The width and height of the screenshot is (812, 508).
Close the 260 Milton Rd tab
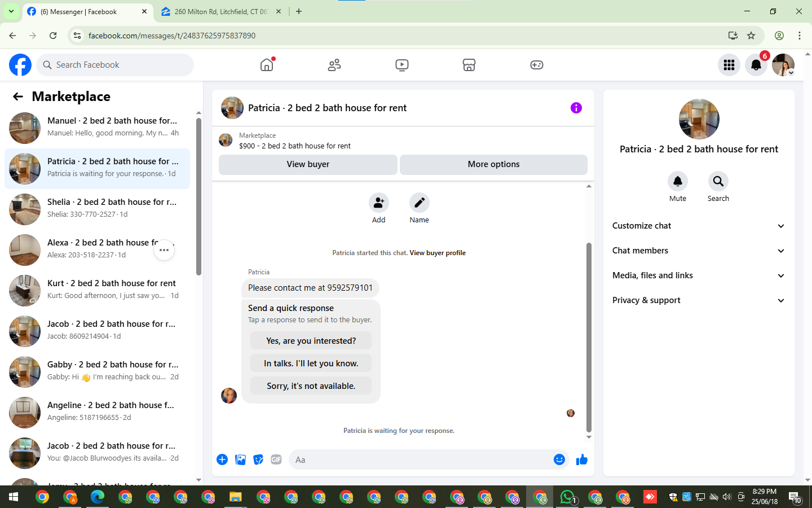click(x=279, y=11)
